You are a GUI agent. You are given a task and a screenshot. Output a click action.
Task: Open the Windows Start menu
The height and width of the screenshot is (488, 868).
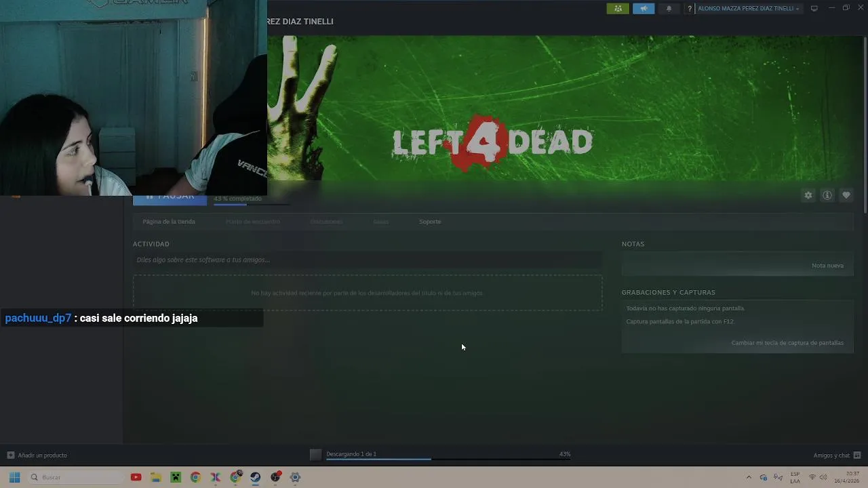click(14, 477)
